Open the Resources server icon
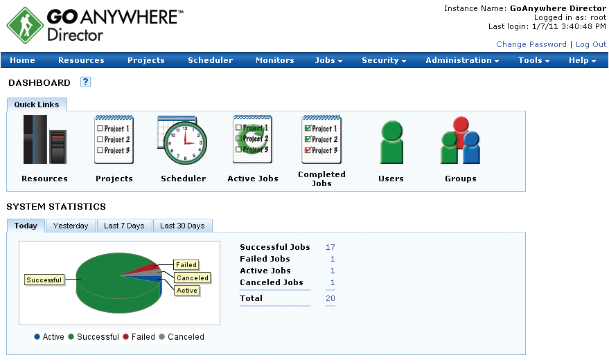Screen dimensions: 609x364 pos(44,139)
